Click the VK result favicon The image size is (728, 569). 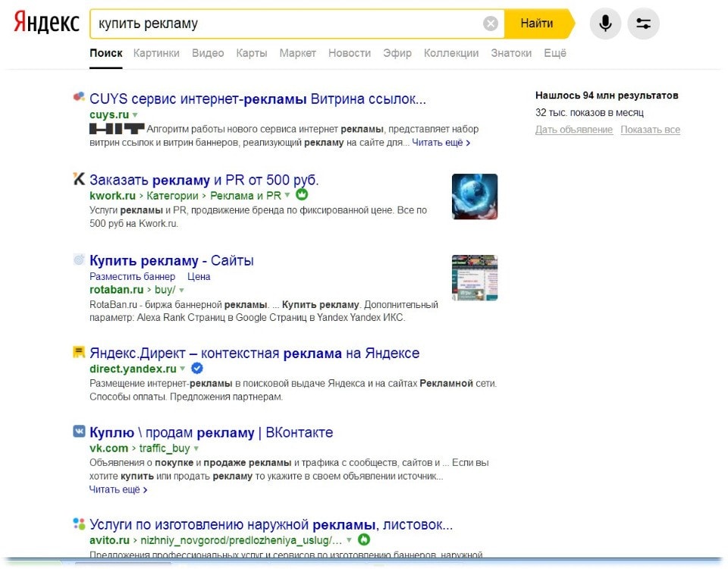pos(79,431)
